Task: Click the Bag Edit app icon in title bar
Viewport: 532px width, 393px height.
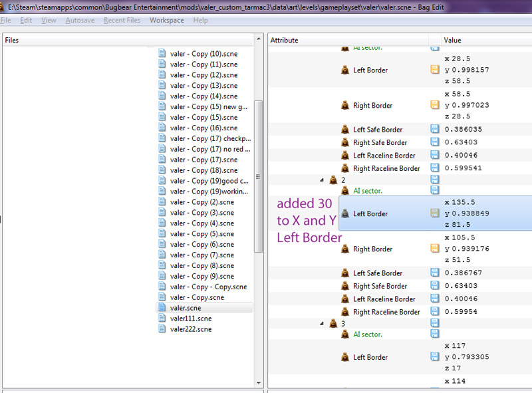Action: click(2, 7)
